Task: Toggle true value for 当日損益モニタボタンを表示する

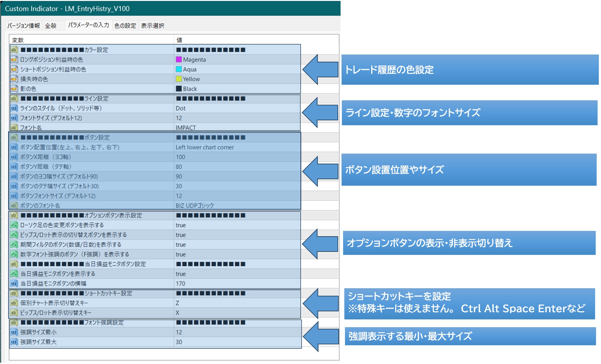Action: point(181,274)
